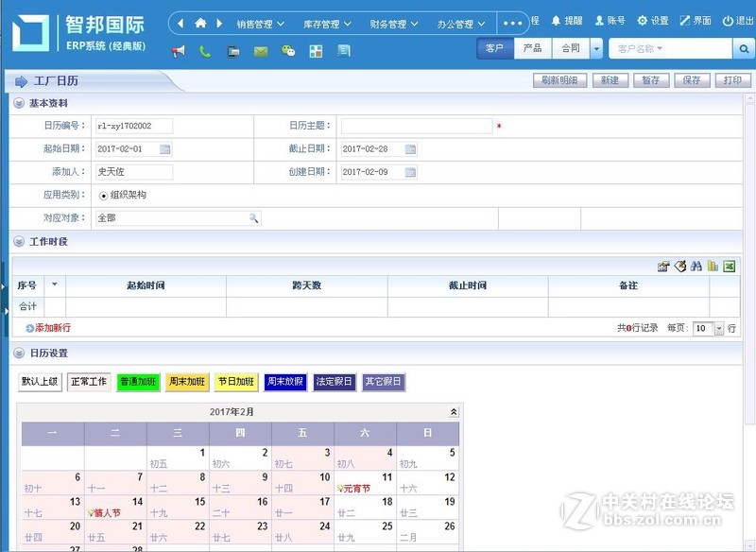Switch to the 合同 search tab

point(571,49)
